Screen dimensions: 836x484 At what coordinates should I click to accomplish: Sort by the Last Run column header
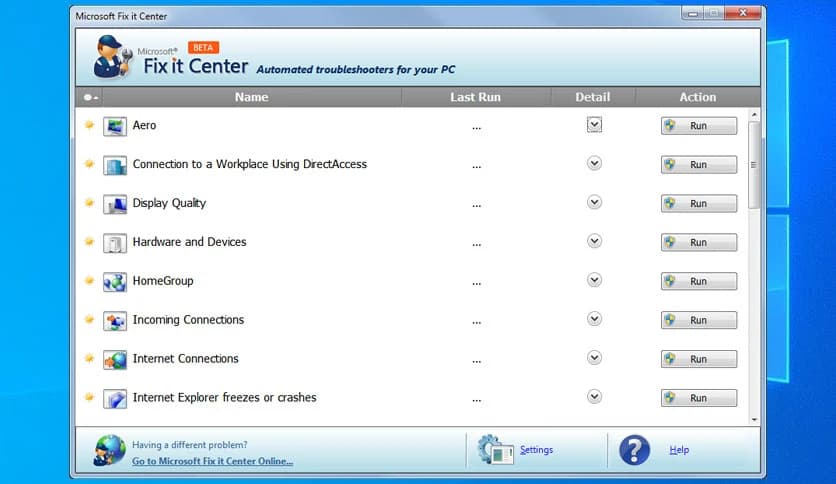[x=475, y=97]
